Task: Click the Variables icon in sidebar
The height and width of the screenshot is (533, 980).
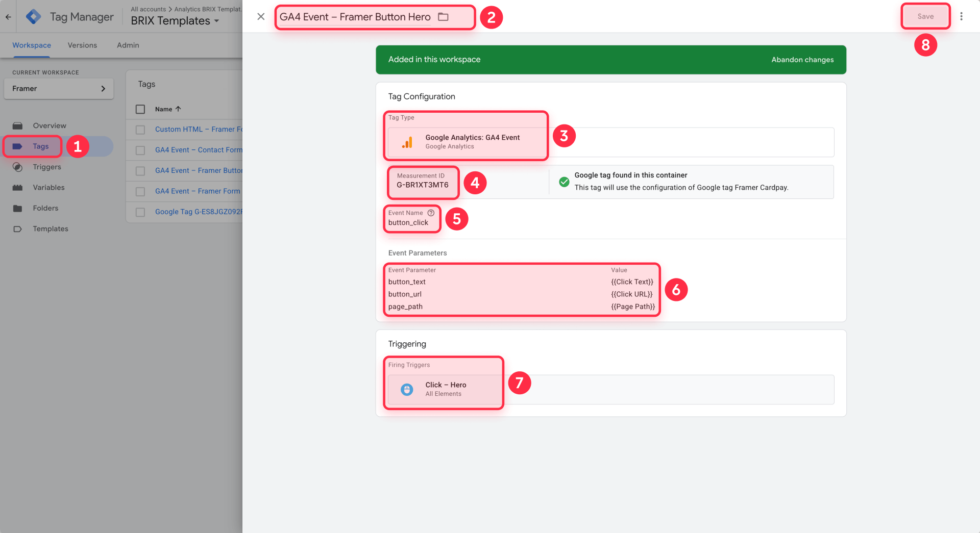Action: tap(17, 188)
